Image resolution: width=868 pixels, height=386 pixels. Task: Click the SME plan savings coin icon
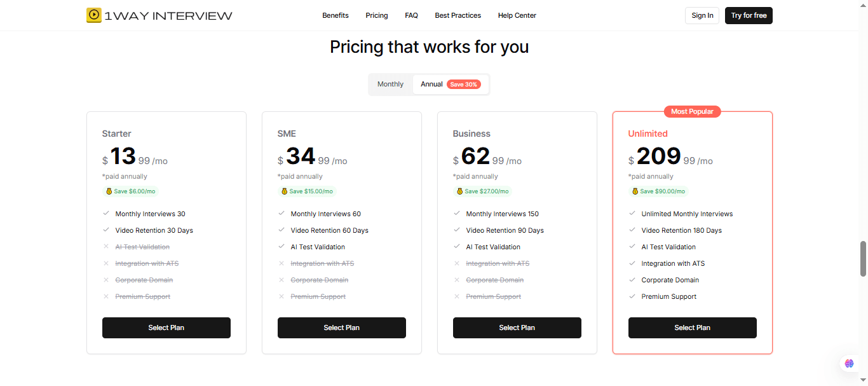284,191
